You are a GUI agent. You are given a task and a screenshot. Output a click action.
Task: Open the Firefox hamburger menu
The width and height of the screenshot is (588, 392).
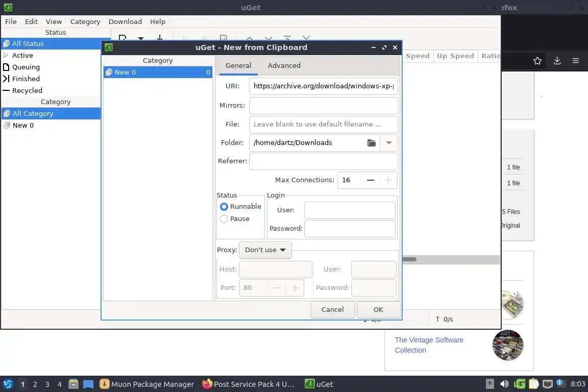(x=576, y=61)
